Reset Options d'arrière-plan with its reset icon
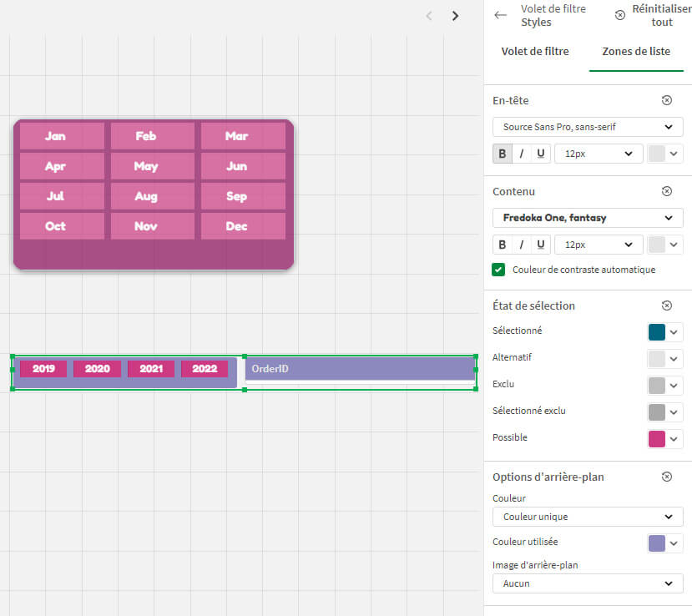The width and height of the screenshot is (692, 616). [666, 476]
